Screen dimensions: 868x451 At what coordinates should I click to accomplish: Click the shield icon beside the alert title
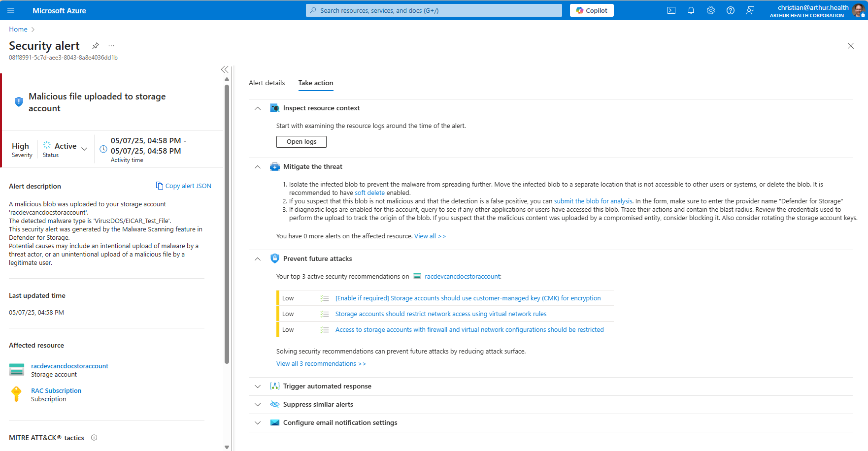click(x=19, y=102)
